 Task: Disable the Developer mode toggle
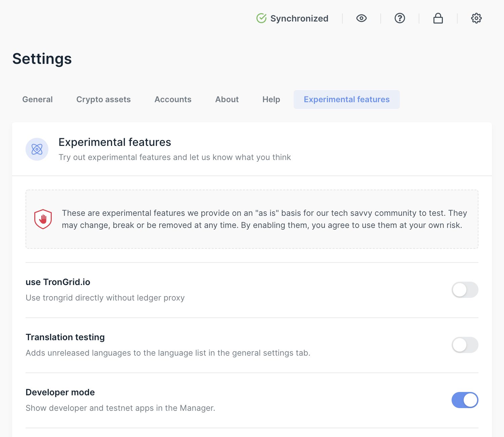pos(465,400)
